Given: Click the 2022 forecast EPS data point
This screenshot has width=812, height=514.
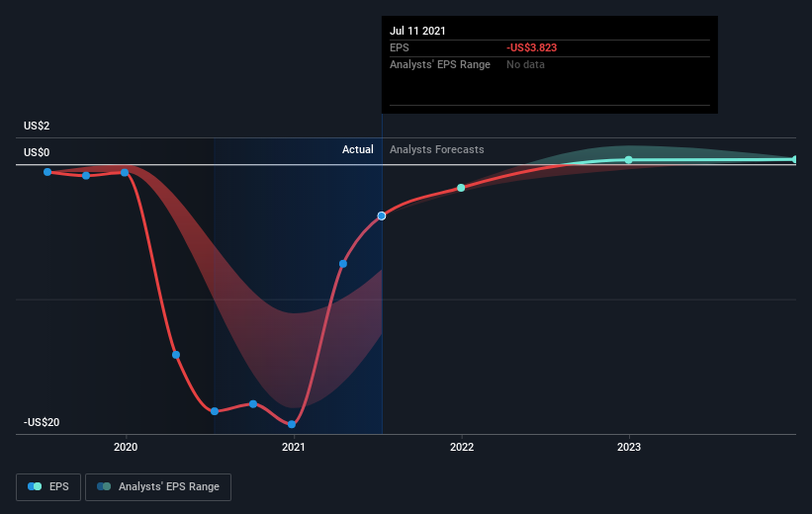Looking at the screenshot, I should [461, 188].
